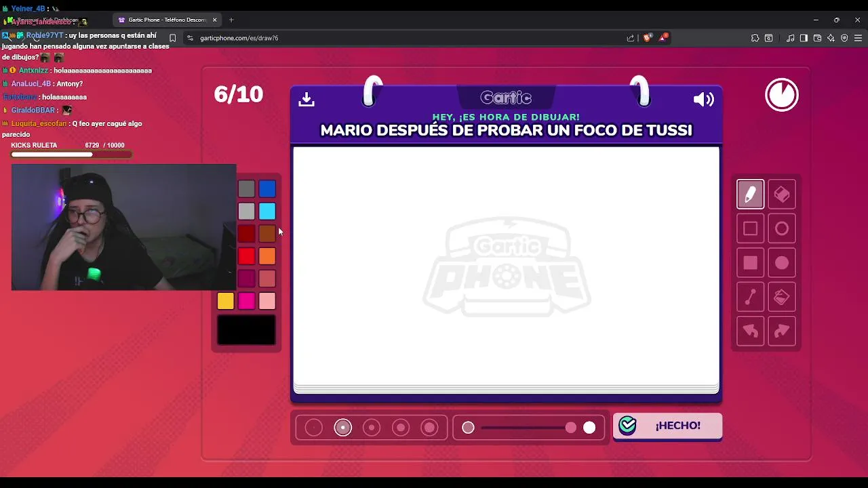868x488 pixels.
Task: Adjust the opacity slider track
Action: pos(528,428)
